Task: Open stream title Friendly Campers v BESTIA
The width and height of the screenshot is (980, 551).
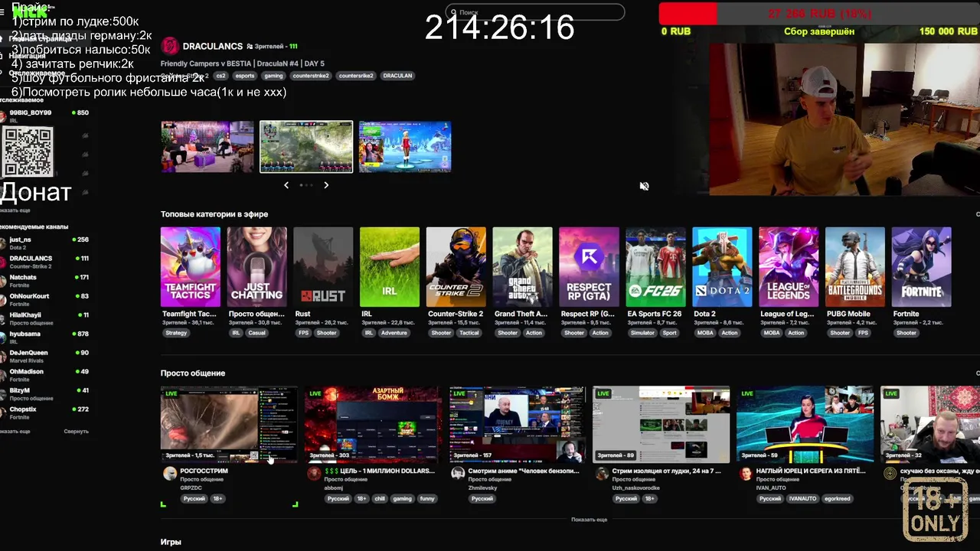Action: coord(243,64)
